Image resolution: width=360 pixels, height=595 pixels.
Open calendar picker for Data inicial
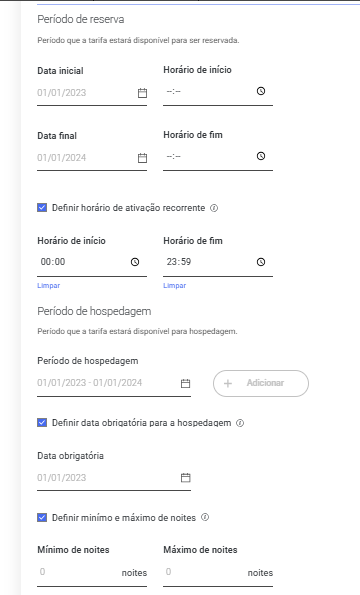pyautogui.click(x=142, y=93)
